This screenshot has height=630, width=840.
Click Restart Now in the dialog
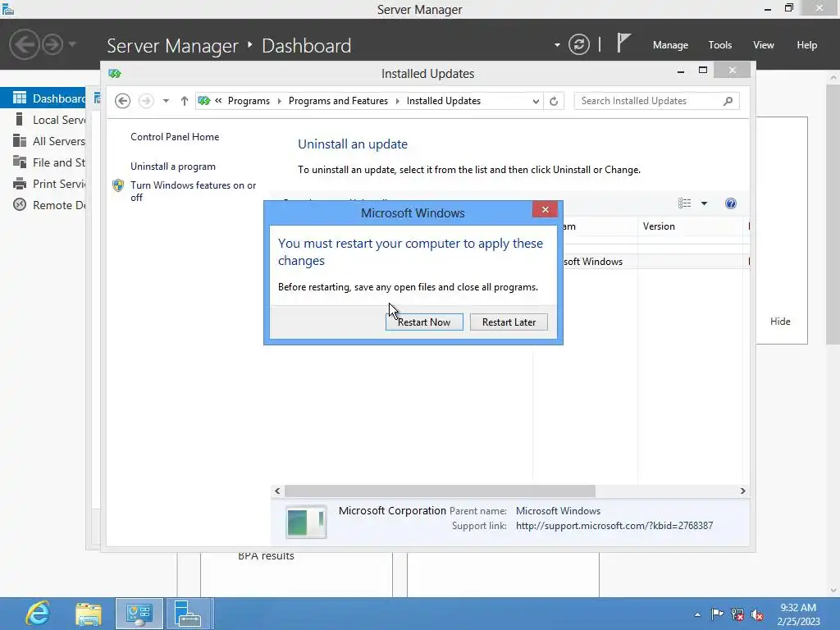pyautogui.click(x=424, y=322)
